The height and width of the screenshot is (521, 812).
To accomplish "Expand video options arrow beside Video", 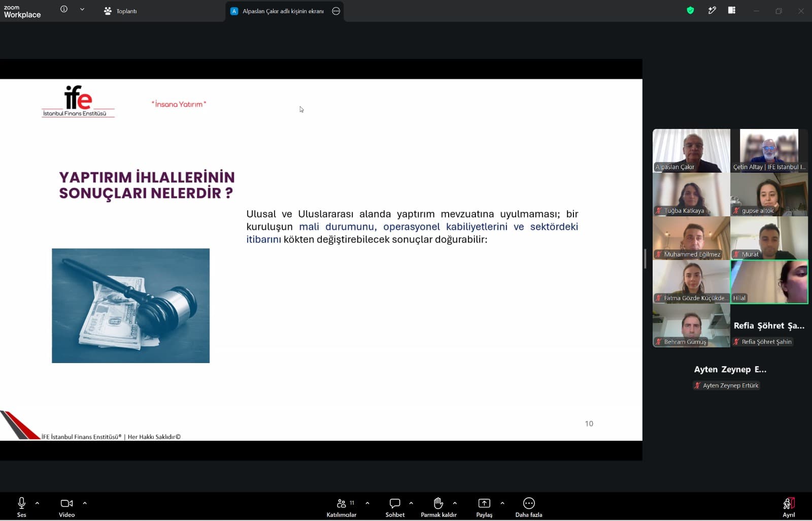I will 85,503.
